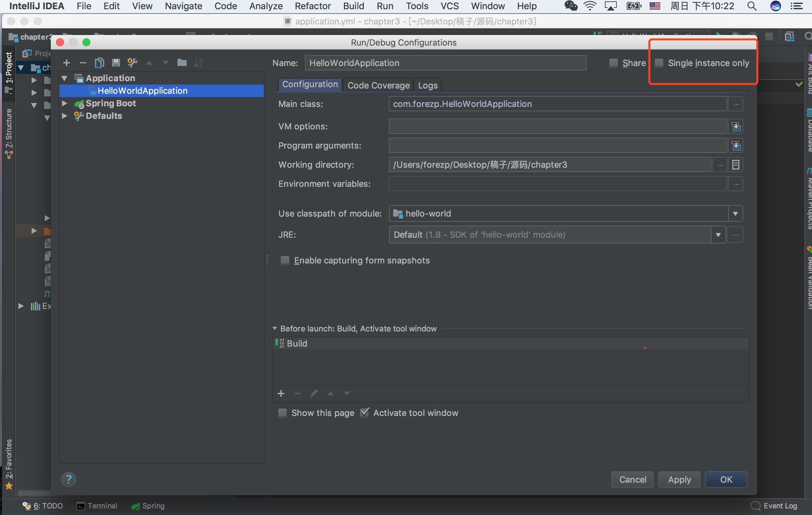Image resolution: width=812 pixels, height=515 pixels.
Task: Click into the Program arguments field
Action: tap(557, 146)
